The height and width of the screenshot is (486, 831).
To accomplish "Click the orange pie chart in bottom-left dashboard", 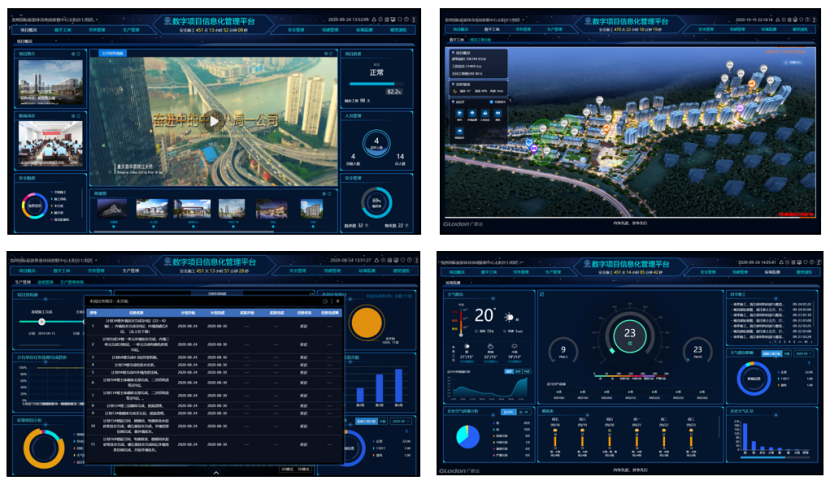I will click(369, 321).
